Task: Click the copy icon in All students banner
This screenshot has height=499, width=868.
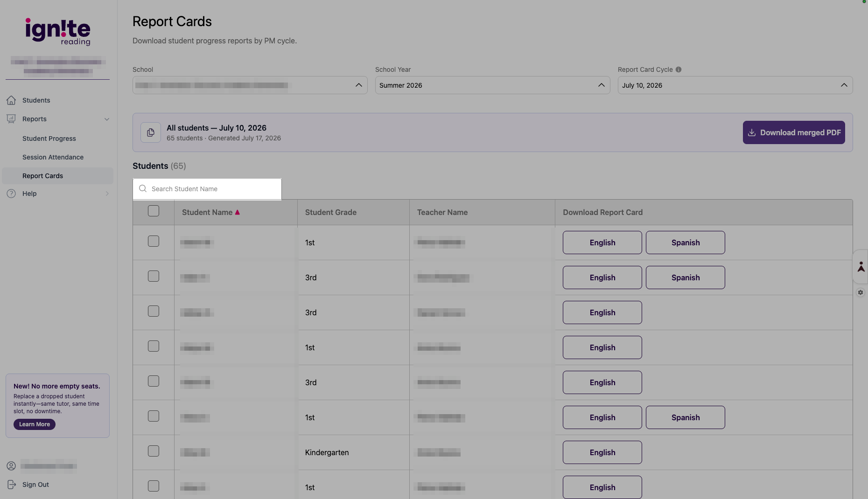Action: point(151,132)
